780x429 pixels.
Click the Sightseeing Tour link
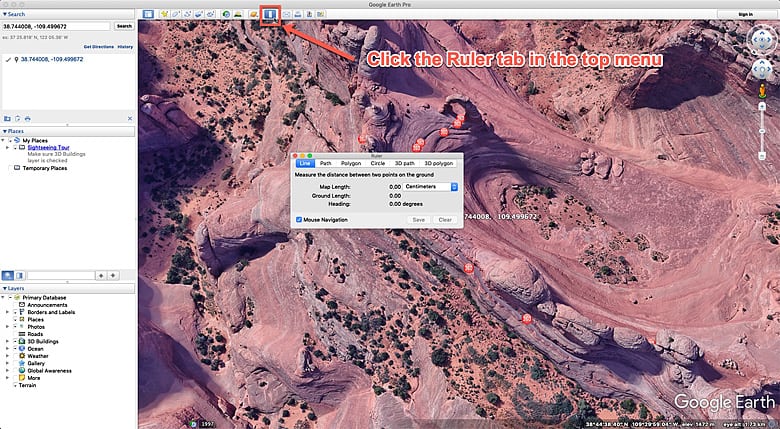(x=48, y=148)
